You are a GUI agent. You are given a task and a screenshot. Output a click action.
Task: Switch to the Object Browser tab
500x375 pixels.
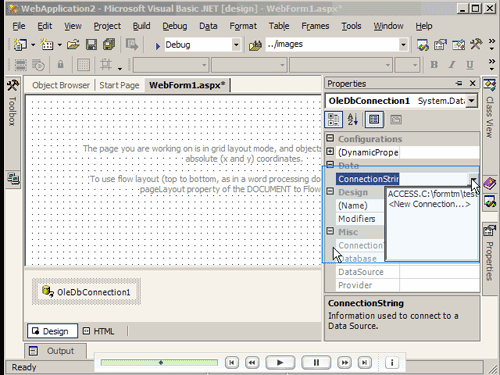tap(61, 85)
